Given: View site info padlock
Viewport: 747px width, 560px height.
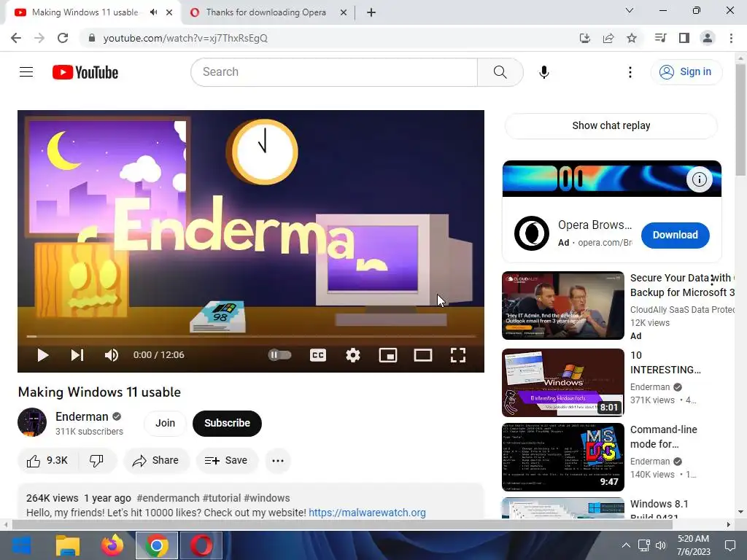Looking at the screenshot, I should [x=92, y=38].
